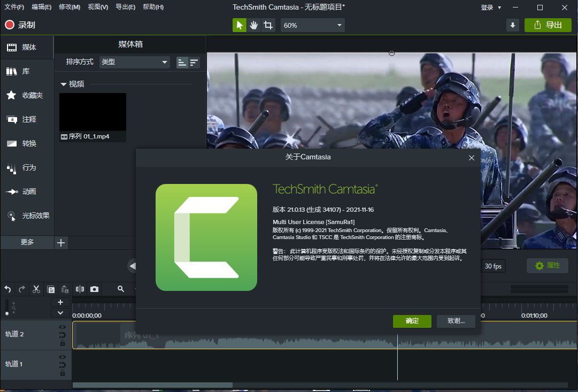
Task: Toggle magnetic track on 轨道 2
Action: tap(63, 335)
